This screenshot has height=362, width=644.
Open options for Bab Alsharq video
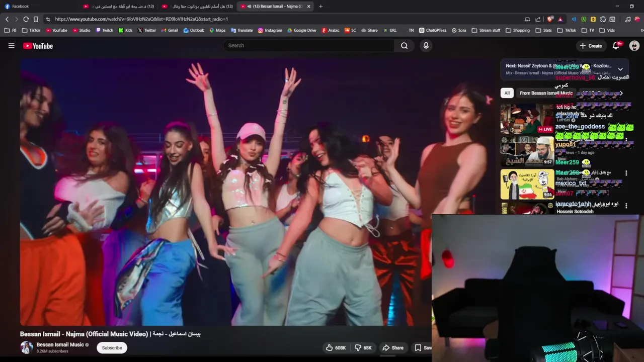pyautogui.click(x=626, y=173)
